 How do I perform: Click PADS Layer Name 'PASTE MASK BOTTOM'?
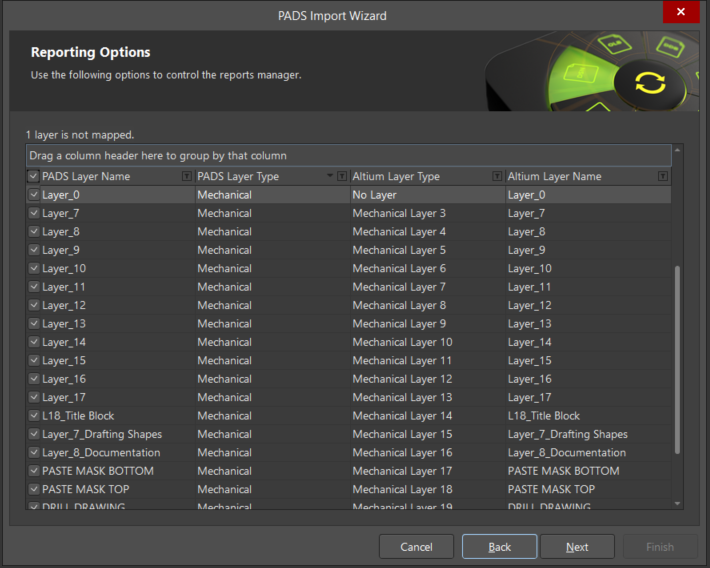pos(118,471)
